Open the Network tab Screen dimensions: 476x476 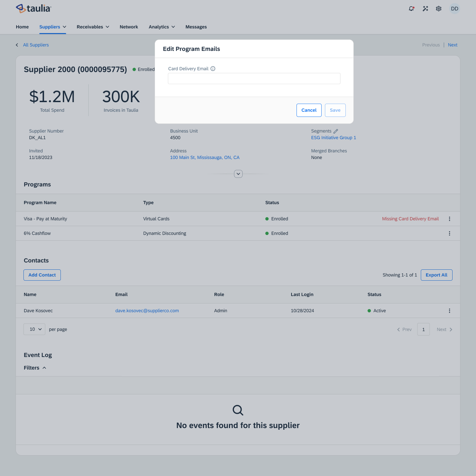coord(129,27)
